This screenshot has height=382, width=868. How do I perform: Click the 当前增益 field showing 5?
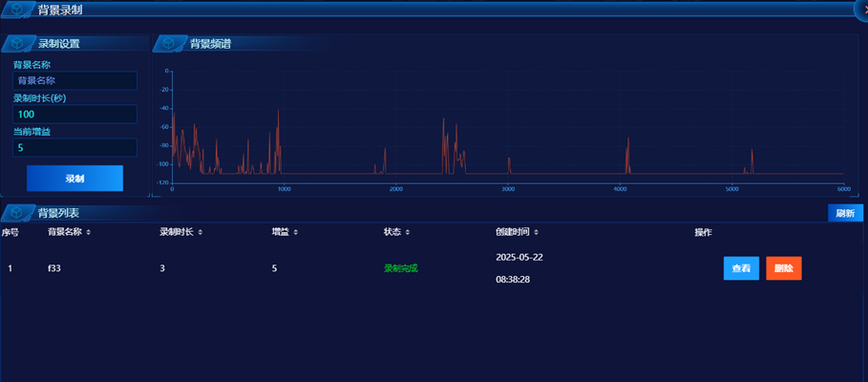click(74, 148)
